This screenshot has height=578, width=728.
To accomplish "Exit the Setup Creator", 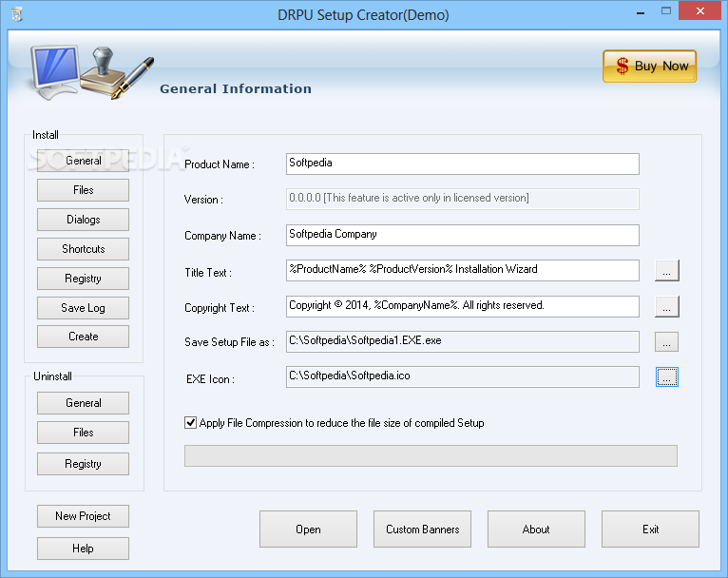I will 650,530.
